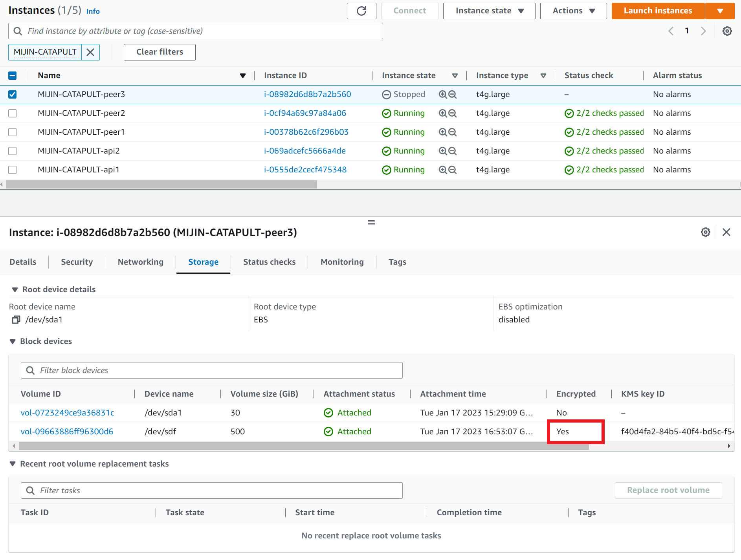Click Replace root volume button

tap(668, 490)
